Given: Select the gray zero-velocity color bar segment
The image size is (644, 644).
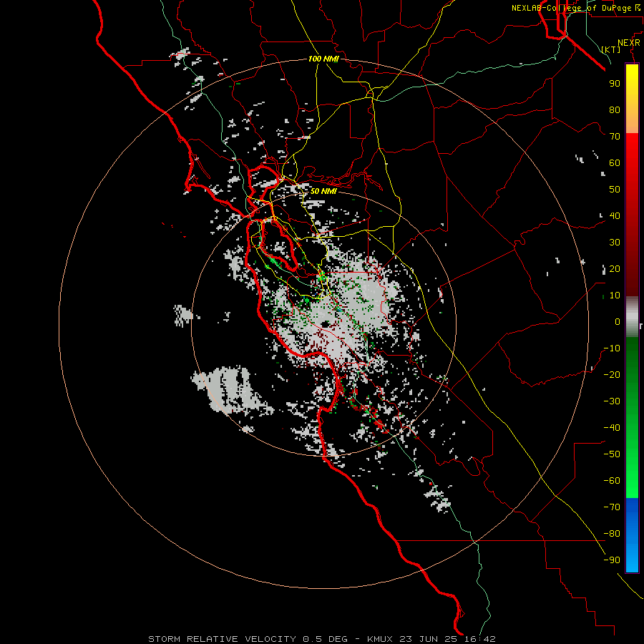Looking at the screenshot, I should click(632, 317).
